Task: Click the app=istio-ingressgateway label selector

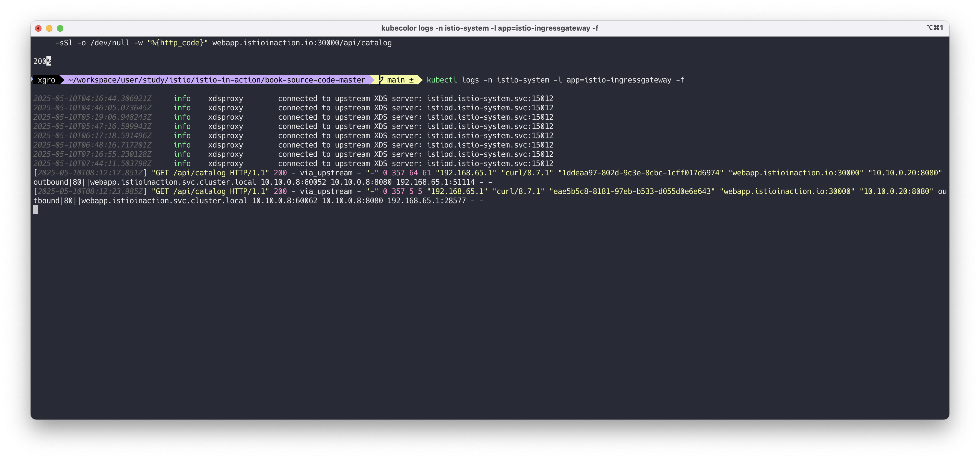Action: click(619, 80)
